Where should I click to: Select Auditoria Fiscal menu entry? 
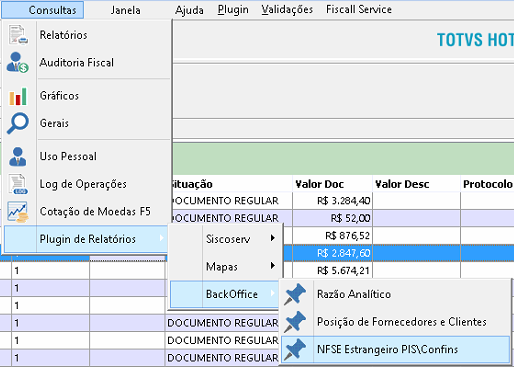(x=87, y=63)
